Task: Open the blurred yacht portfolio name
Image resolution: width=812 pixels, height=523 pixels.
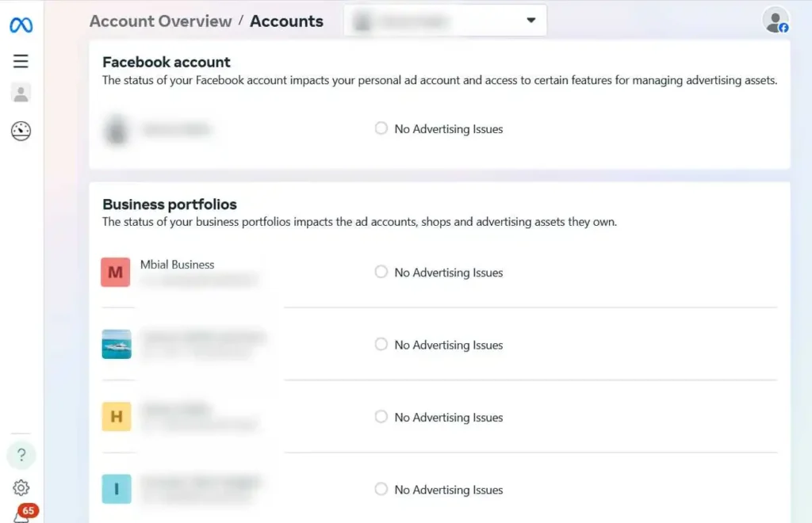Action: (204, 338)
